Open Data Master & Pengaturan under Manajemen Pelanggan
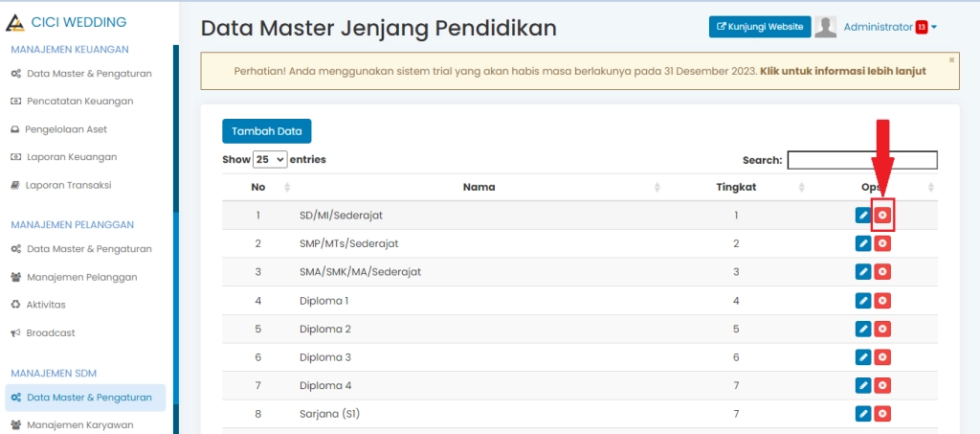 click(x=82, y=249)
